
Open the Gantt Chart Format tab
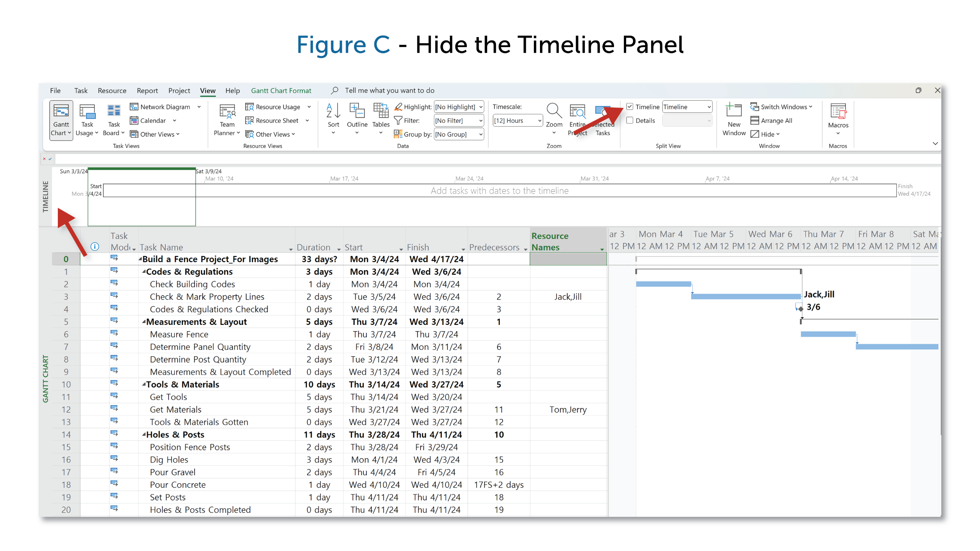[281, 91]
